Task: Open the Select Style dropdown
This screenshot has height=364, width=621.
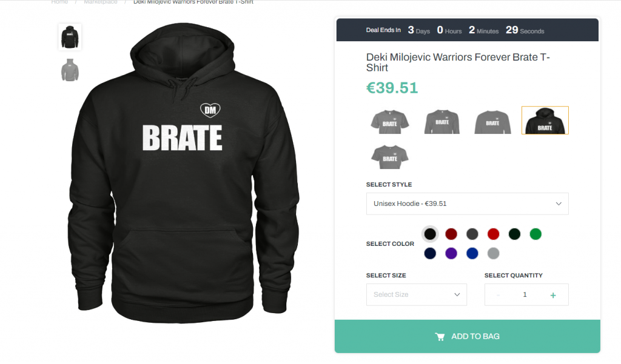Action: click(x=468, y=204)
